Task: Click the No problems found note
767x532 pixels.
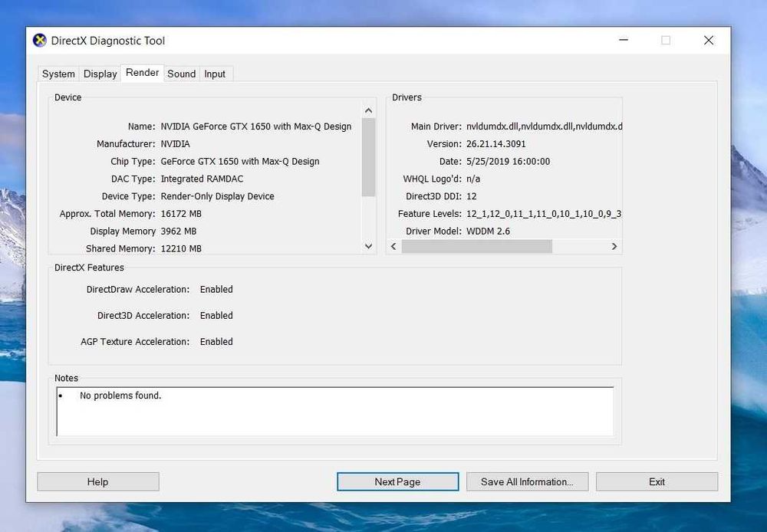Action: [x=120, y=396]
